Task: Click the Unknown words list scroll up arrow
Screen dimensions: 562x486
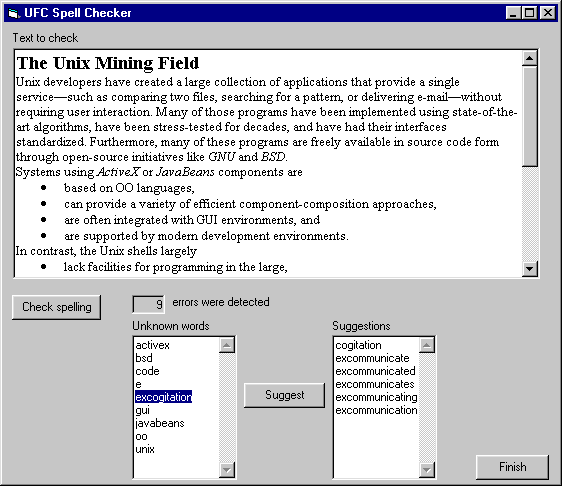Action: 227,345
